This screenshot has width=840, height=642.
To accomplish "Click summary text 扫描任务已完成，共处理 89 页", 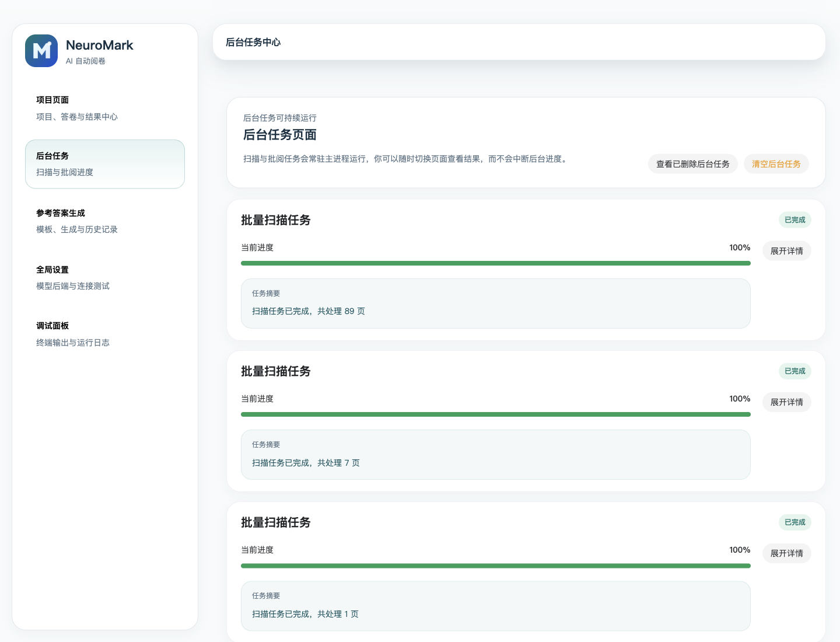I will [x=309, y=311].
